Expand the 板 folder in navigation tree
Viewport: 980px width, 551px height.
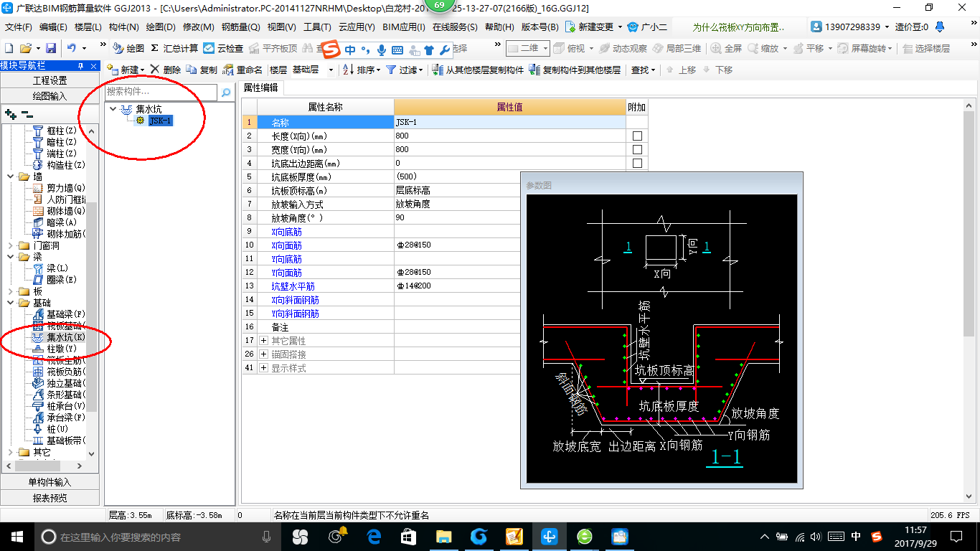[x=11, y=291]
